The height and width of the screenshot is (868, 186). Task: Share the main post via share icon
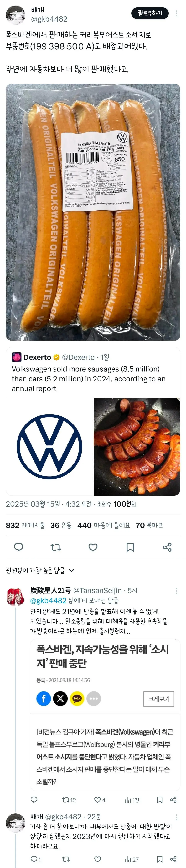point(167,547)
